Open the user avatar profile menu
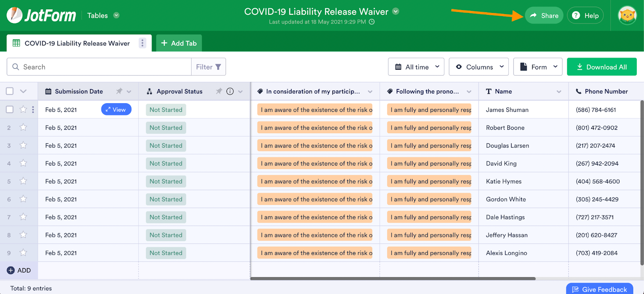644x294 pixels. pyautogui.click(x=627, y=15)
